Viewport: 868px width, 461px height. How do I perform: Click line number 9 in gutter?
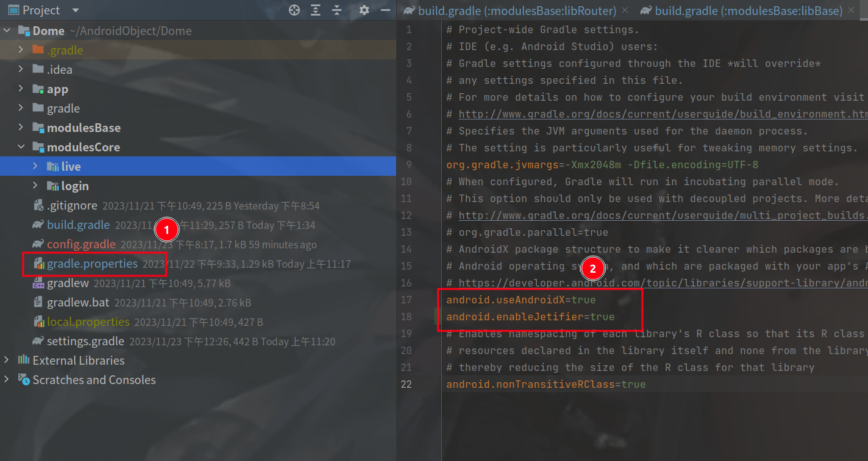pos(409,165)
